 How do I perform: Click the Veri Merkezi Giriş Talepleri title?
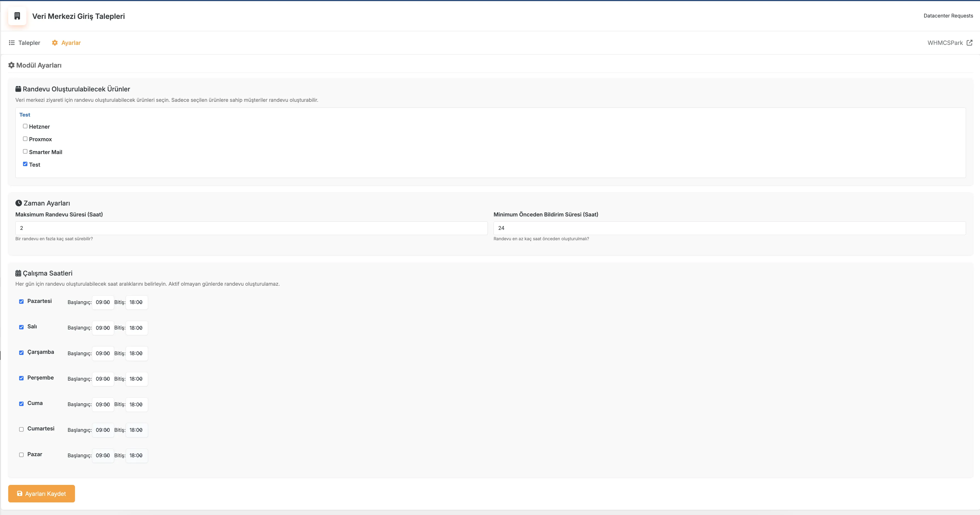click(78, 16)
